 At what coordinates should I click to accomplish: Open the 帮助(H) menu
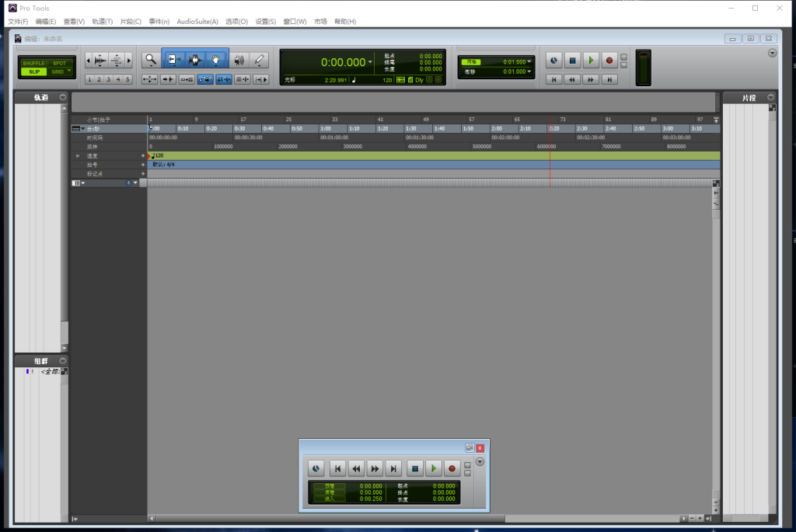[x=345, y=21]
